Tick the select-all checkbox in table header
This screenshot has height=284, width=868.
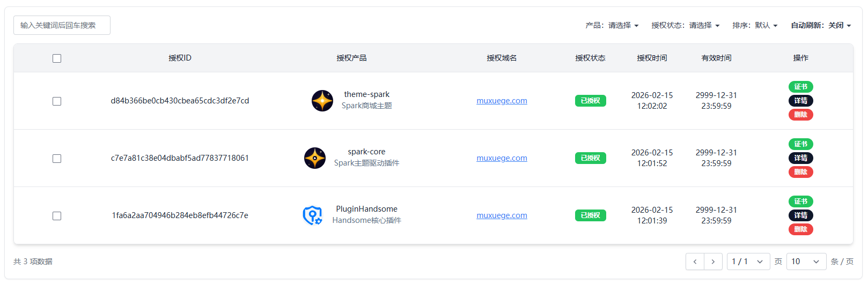pos(57,58)
